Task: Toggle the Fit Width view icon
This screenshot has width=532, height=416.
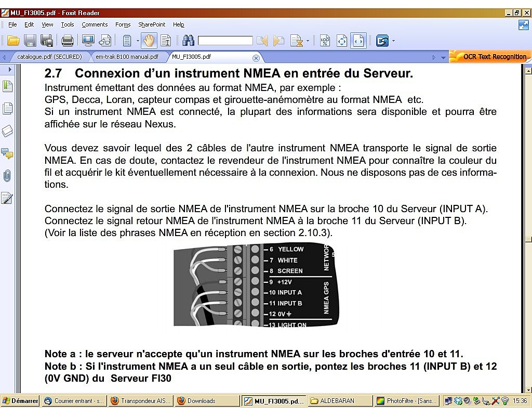Action: point(358,41)
